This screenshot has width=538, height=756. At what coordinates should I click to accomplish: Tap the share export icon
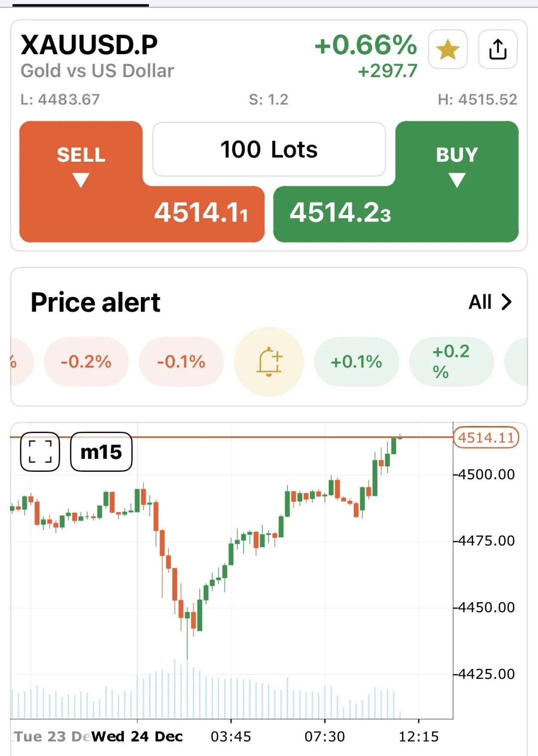click(x=498, y=49)
